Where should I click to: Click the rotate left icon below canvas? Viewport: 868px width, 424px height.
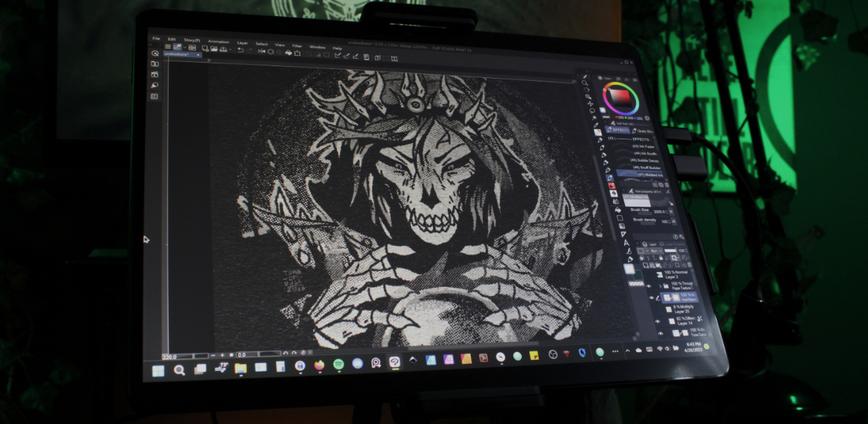[x=286, y=353]
